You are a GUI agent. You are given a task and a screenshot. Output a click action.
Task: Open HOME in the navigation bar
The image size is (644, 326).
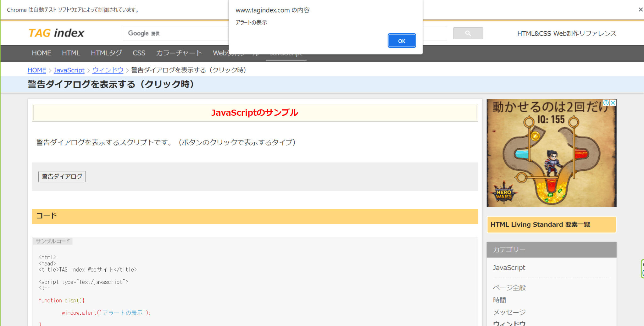tap(41, 53)
